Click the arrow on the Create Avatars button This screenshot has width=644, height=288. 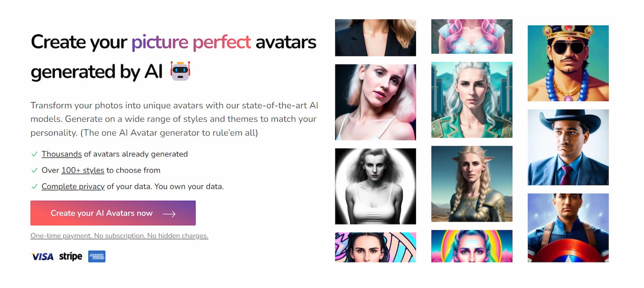click(169, 214)
